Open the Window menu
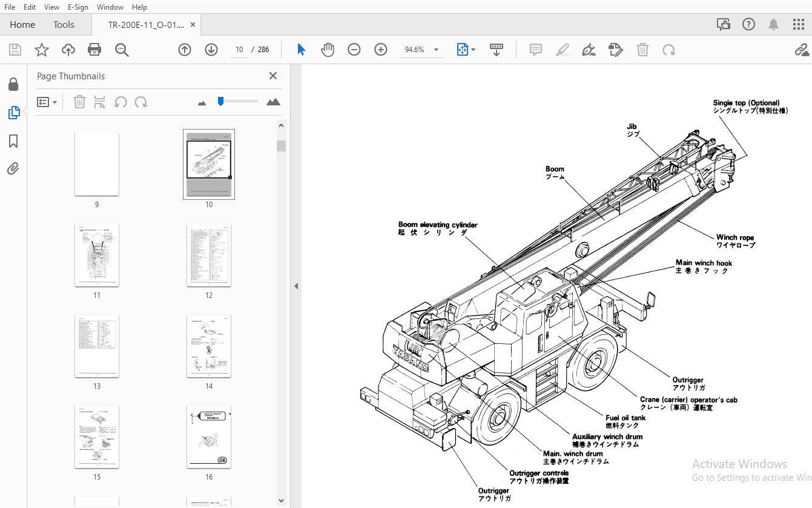This screenshot has height=508, width=812. (x=110, y=7)
